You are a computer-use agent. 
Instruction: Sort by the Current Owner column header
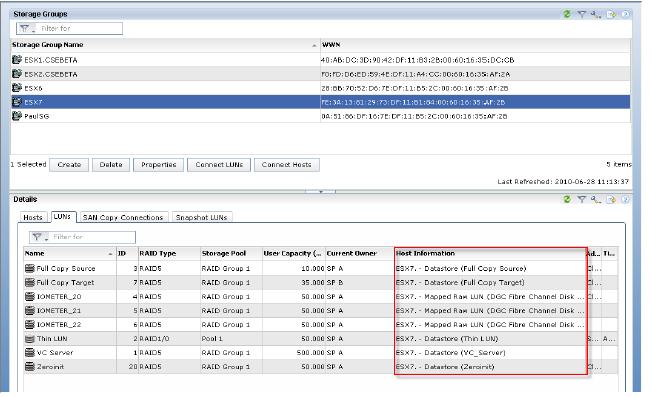click(360, 253)
